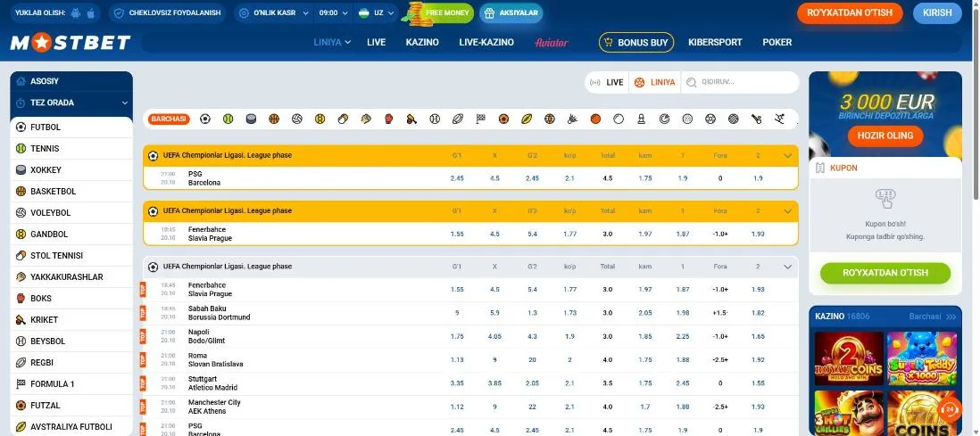Screen dimensions: 980x436
Task: Click the Mostbet logo
Action: [x=71, y=43]
